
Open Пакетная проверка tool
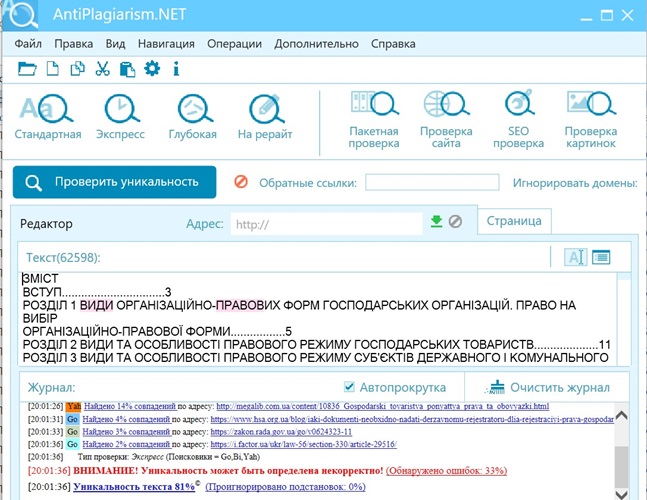(x=374, y=120)
